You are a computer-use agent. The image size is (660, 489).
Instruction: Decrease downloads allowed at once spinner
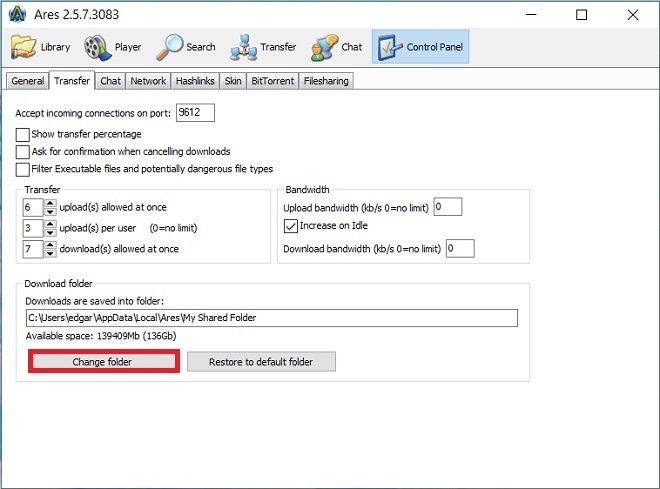click(50, 253)
